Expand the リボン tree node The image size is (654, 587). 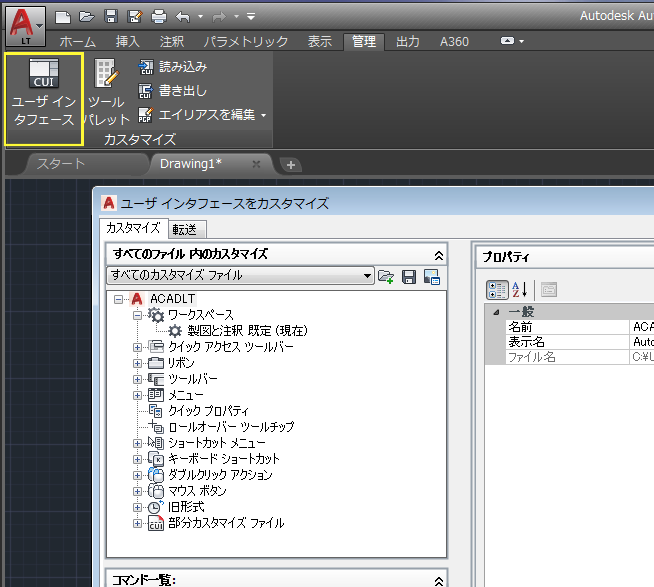(137, 363)
